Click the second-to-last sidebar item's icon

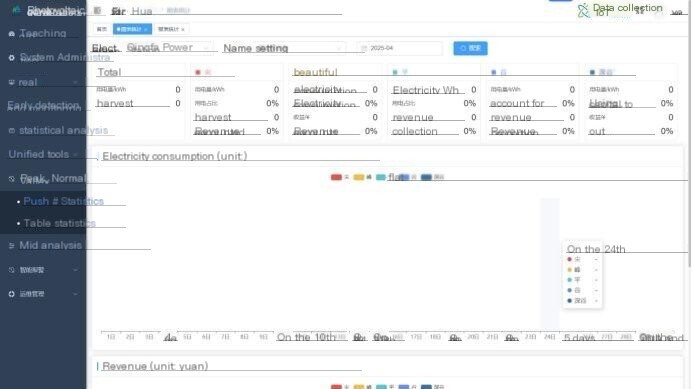pos(11,270)
